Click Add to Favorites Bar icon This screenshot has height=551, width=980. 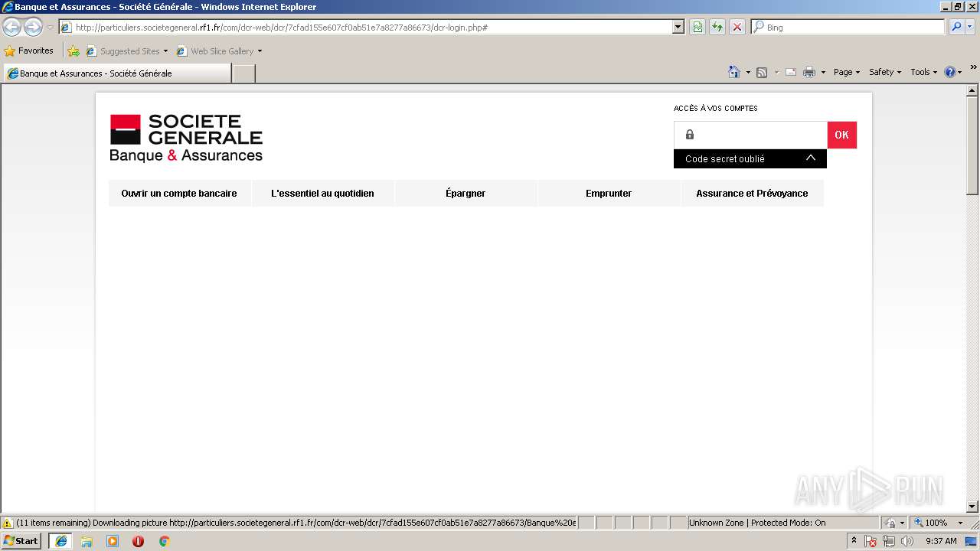(x=73, y=51)
